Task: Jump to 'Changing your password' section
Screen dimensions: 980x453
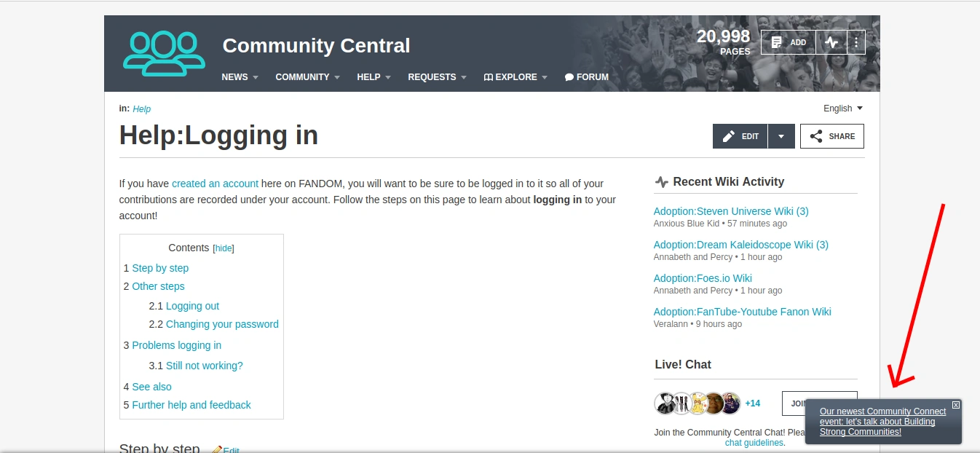Action: (x=222, y=324)
